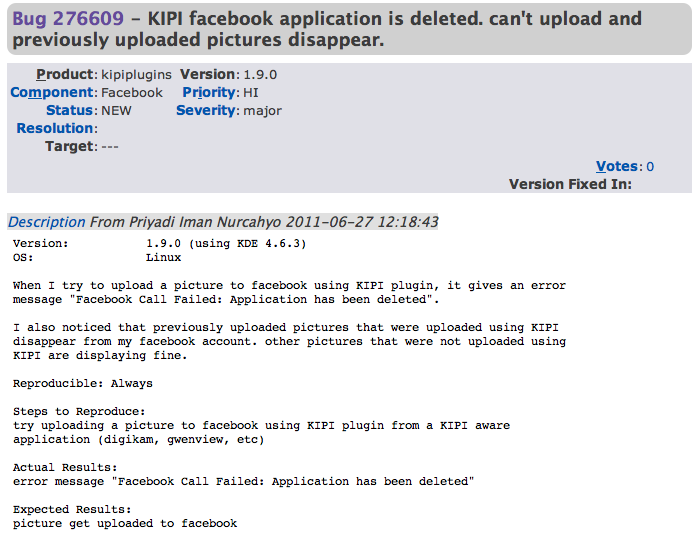Click the Version field label
Viewport: 699px width, 534px height.
pos(207,75)
